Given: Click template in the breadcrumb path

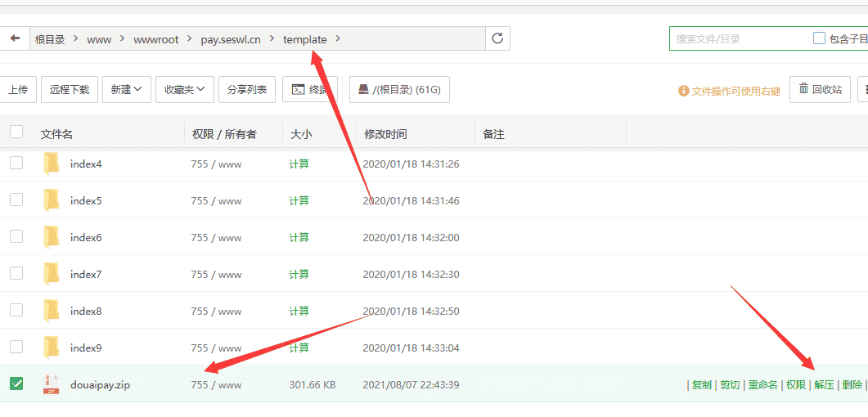Looking at the screenshot, I should [305, 39].
